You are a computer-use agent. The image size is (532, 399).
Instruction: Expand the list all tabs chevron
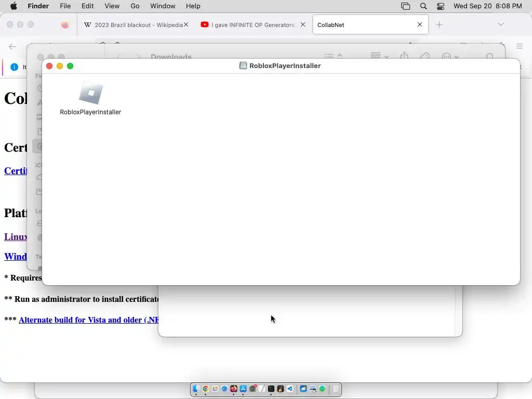(501, 24)
